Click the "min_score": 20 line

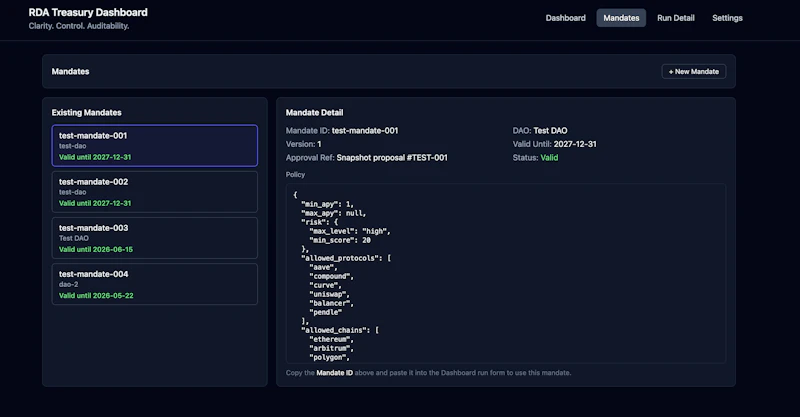tap(340, 240)
